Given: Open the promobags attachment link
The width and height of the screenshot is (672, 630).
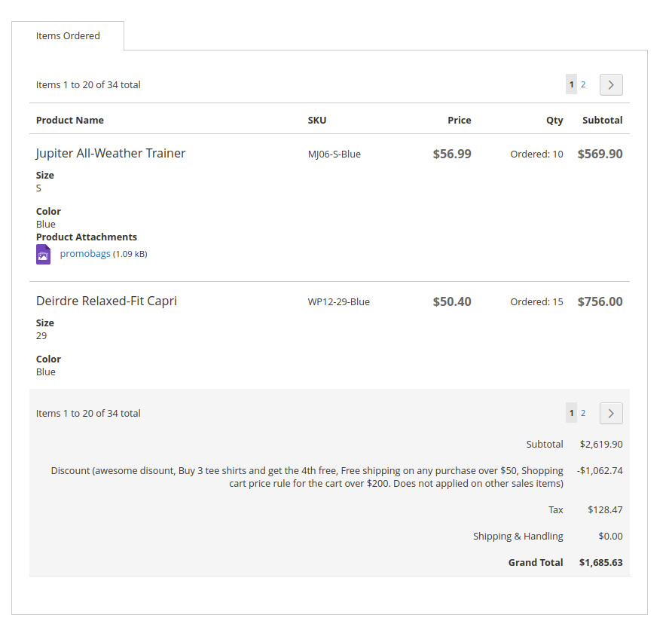Looking at the screenshot, I should (x=85, y=254).
